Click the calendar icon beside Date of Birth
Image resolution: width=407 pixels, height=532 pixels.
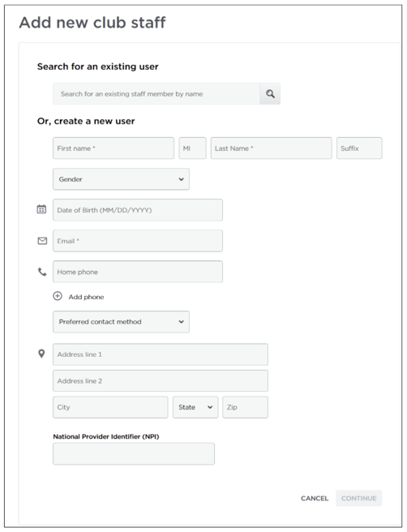[41, 209]
